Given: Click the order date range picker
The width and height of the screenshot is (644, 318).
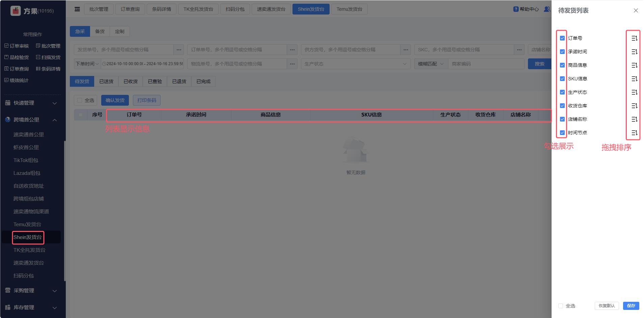Looking at the screenshot, I should pos(142,64).
